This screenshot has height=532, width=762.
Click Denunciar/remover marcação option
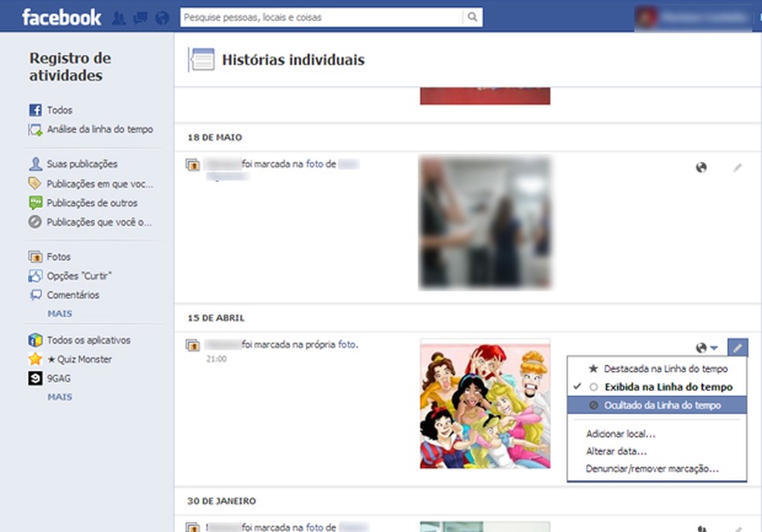(x=652, y=469)
